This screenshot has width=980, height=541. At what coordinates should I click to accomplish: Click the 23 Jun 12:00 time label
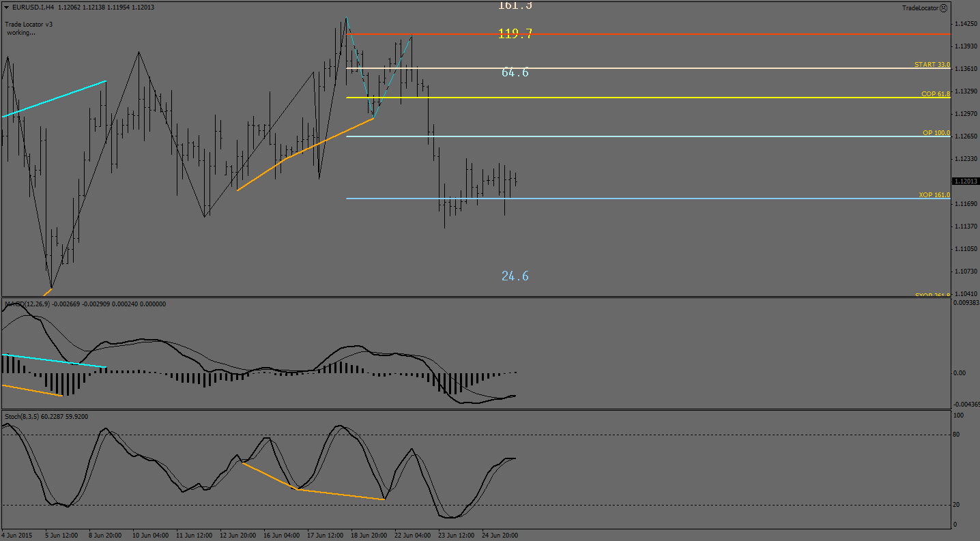click(457, 536)
